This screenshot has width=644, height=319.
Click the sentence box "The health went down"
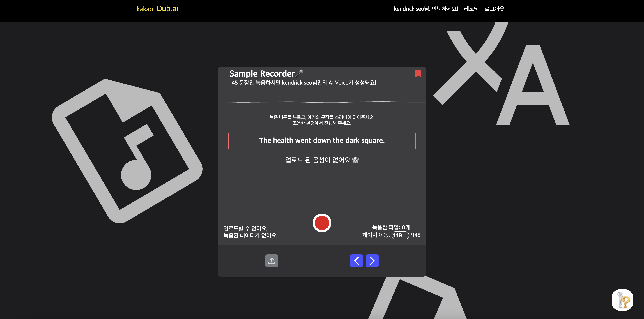point(322,141)
